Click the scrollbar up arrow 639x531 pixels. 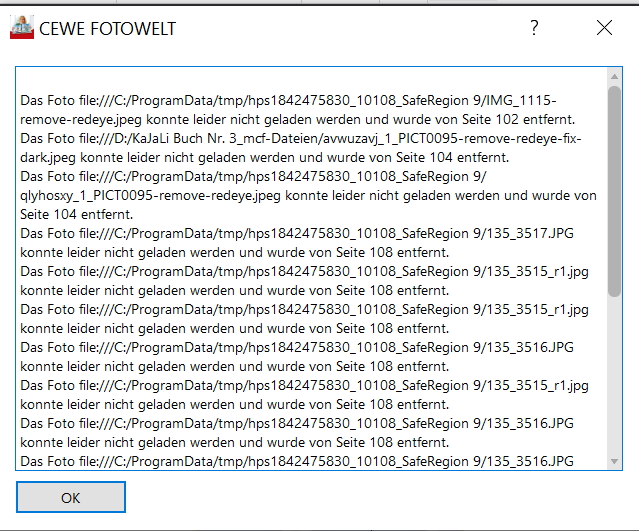(x=614, y=76)
